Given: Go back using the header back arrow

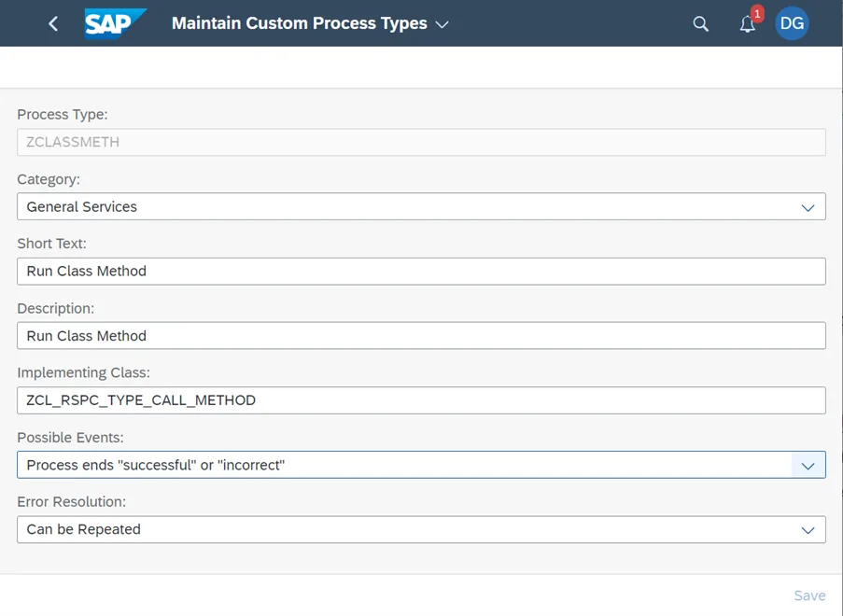Looking at the screenshot, I should click(x=53, y=23).
